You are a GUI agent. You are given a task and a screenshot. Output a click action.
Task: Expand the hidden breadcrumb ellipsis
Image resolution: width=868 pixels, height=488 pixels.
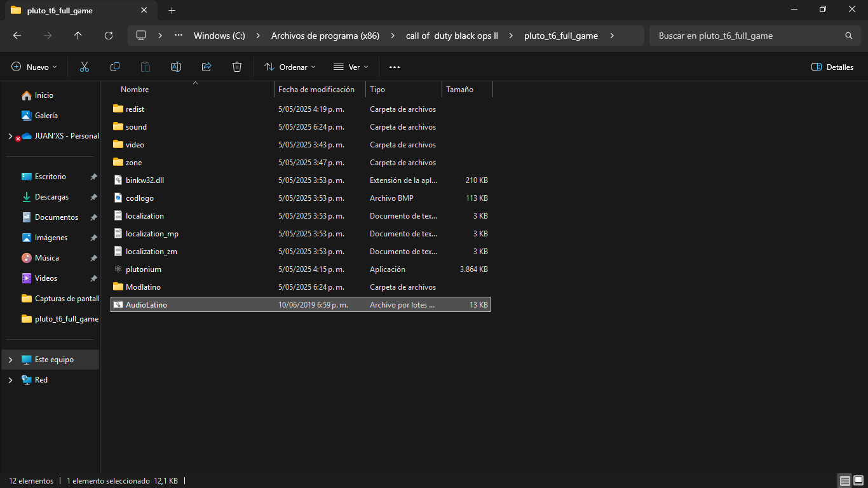pyautogui.click(x=179, y=36)
